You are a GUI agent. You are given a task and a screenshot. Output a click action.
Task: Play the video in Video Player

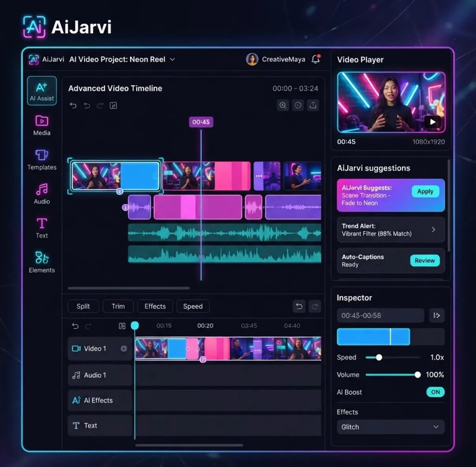click(x=433, y=122)
